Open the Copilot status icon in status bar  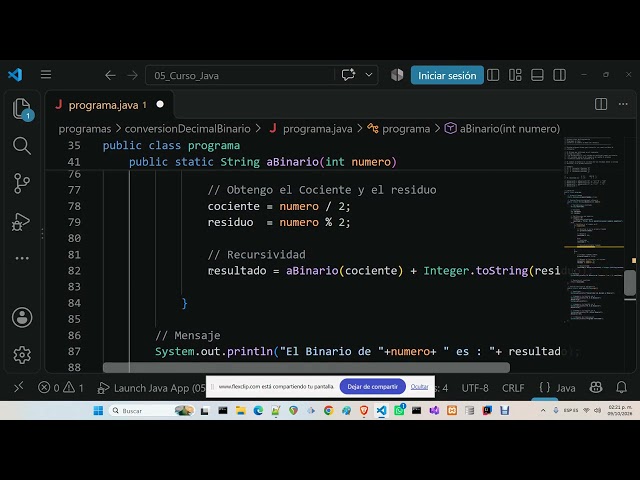point(596,387)
